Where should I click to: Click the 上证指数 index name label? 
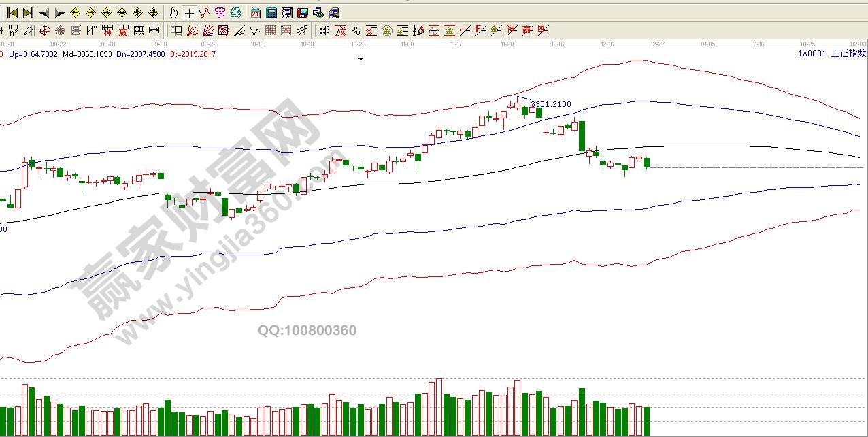[x=848, y=54]
